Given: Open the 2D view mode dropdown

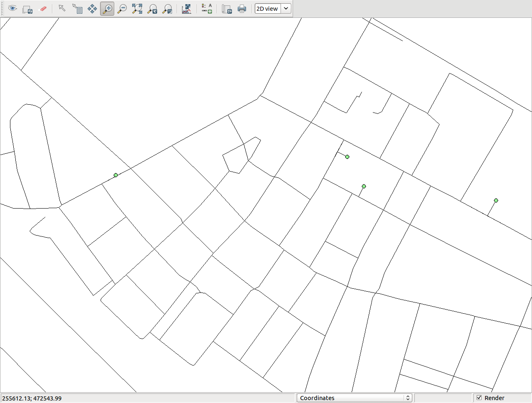Looking at the screenshot, I should coord(273,9).
